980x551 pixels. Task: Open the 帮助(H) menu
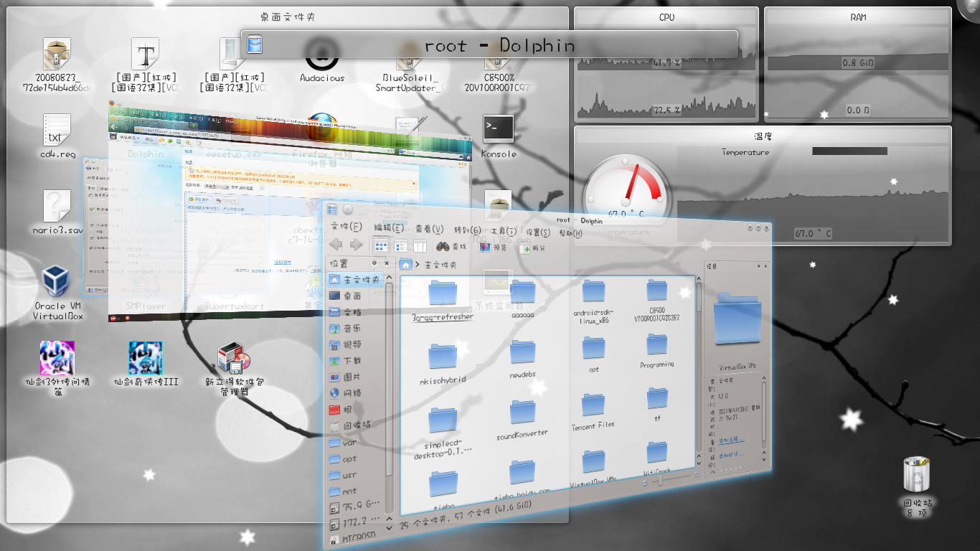[x=571, y=233]
